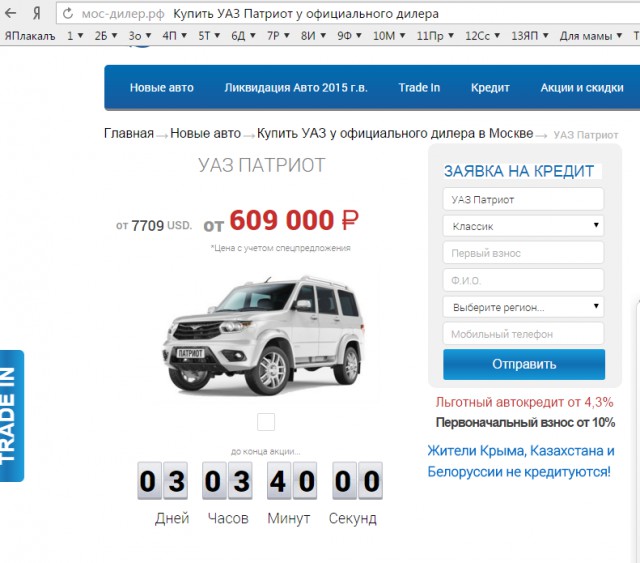Click 'Первоначальный взнос от 10%' text
This screenshot has height=563, width=640.
(x=525, y=422)
